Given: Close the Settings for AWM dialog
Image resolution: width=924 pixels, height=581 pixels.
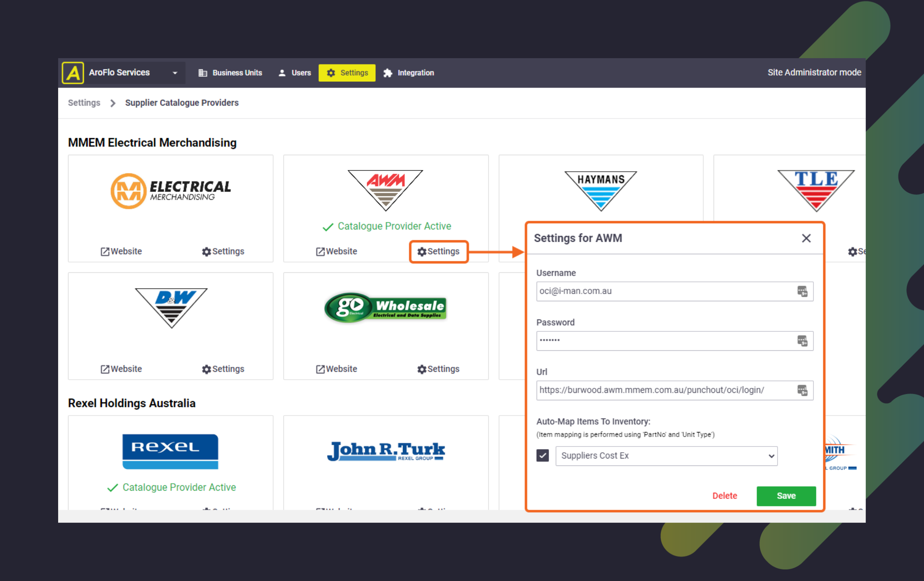Looking at the screenshot, I should (x=806, y=238).
